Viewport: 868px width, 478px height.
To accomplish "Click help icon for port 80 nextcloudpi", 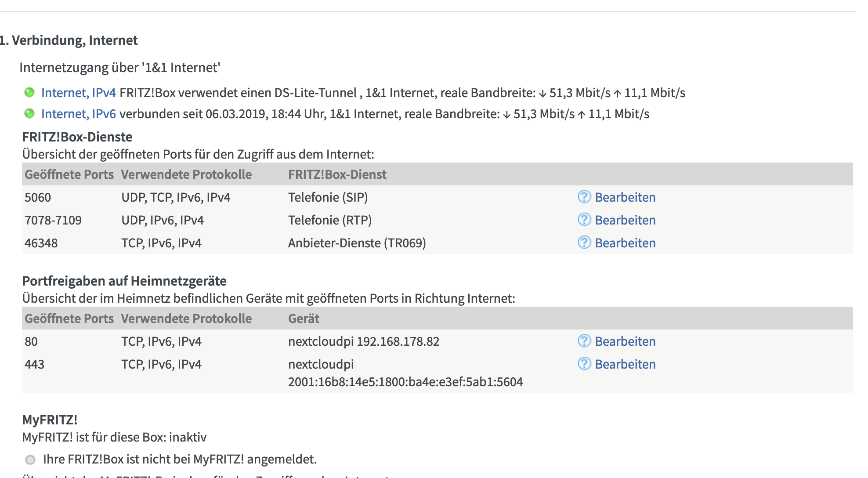I will point(584,341).
